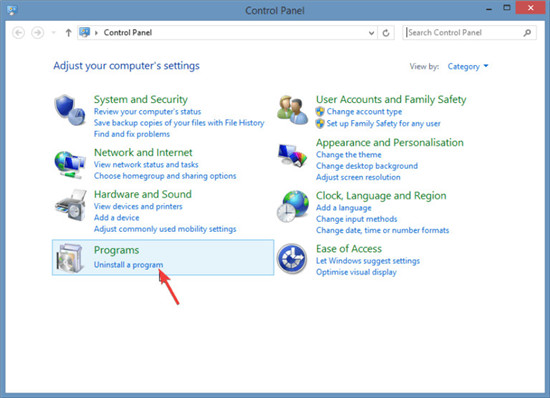Open Review your computer's status

click(147, 112)
